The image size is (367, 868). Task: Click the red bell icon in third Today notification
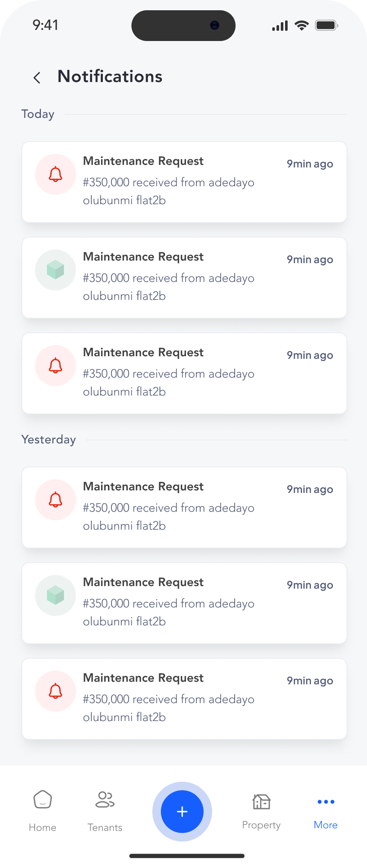(55, 366)
